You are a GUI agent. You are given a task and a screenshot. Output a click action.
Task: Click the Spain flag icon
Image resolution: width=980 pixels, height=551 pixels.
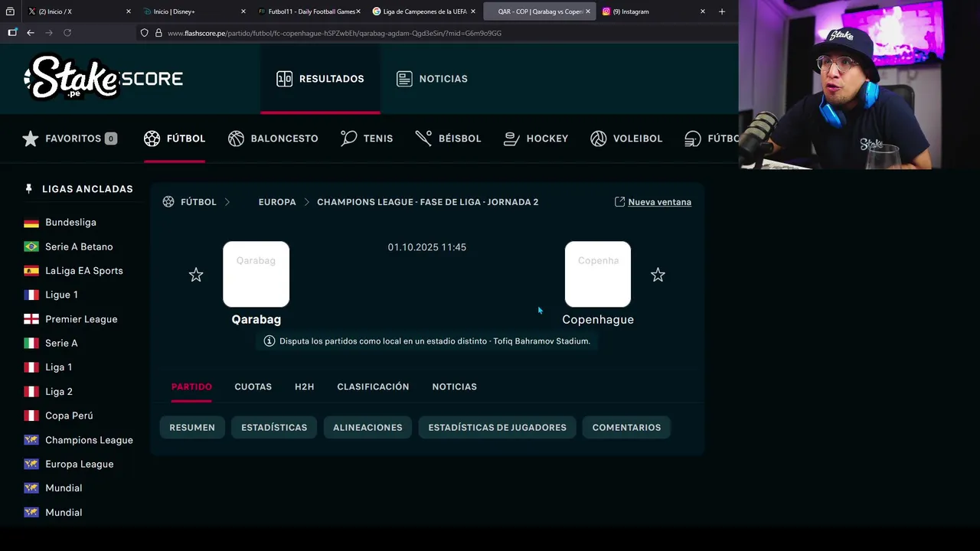[x=31, y=271]
